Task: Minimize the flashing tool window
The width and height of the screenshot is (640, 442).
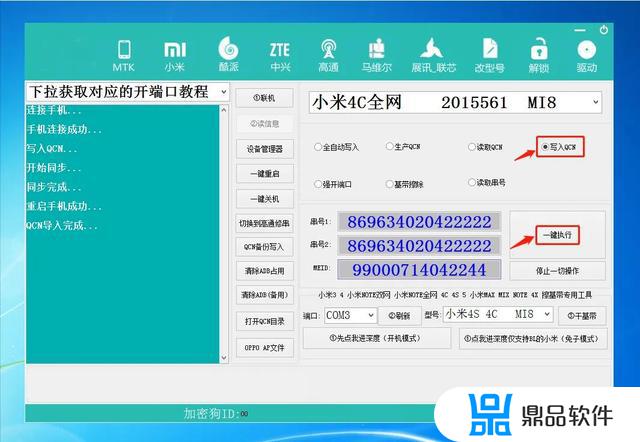Action: click(x=580, y=30)
